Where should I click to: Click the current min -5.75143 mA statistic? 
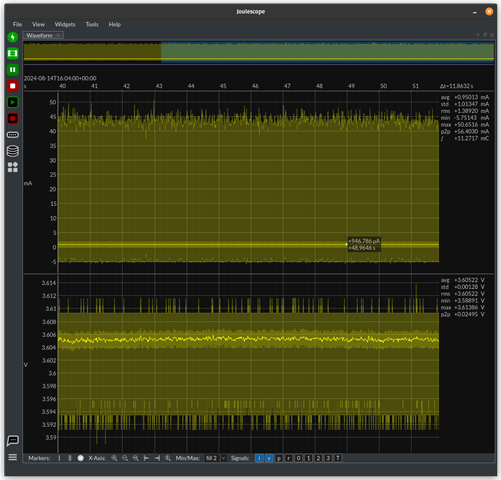tap(465, 118)
